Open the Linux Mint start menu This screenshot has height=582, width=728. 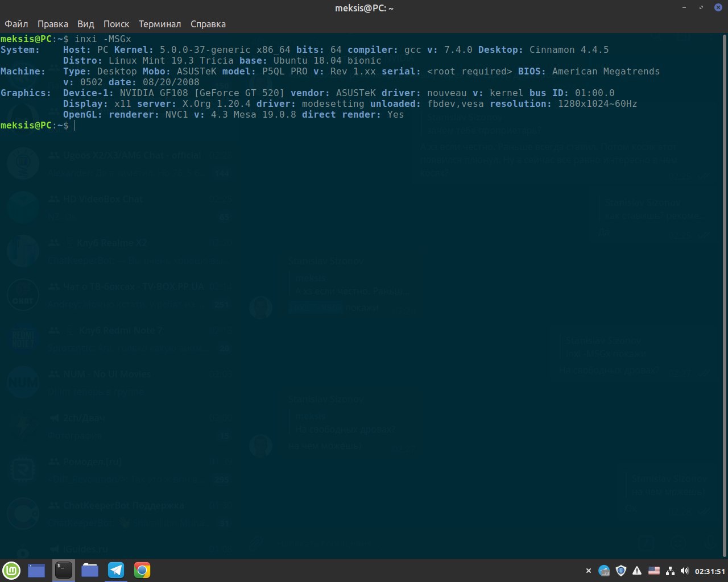click(x=11, y=570)
